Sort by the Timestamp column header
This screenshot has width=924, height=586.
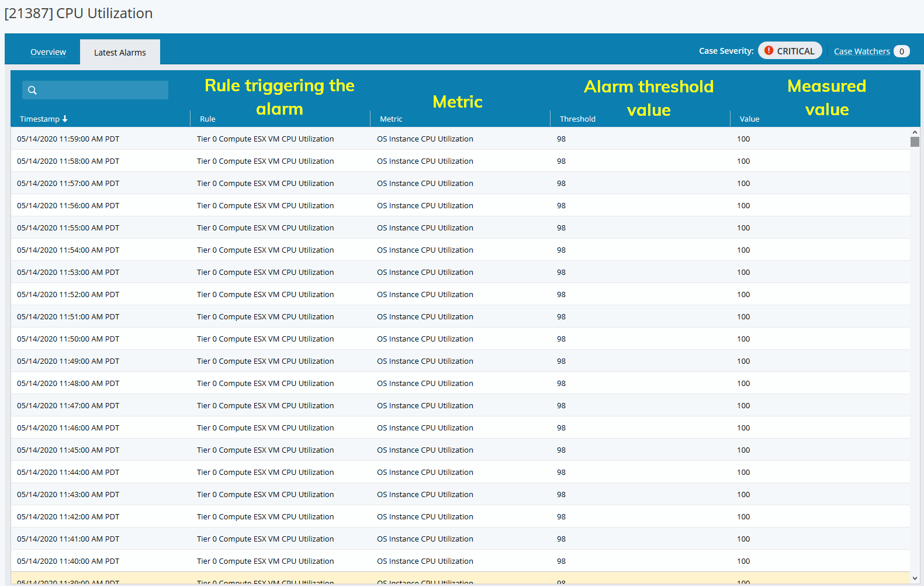point(40,119)
